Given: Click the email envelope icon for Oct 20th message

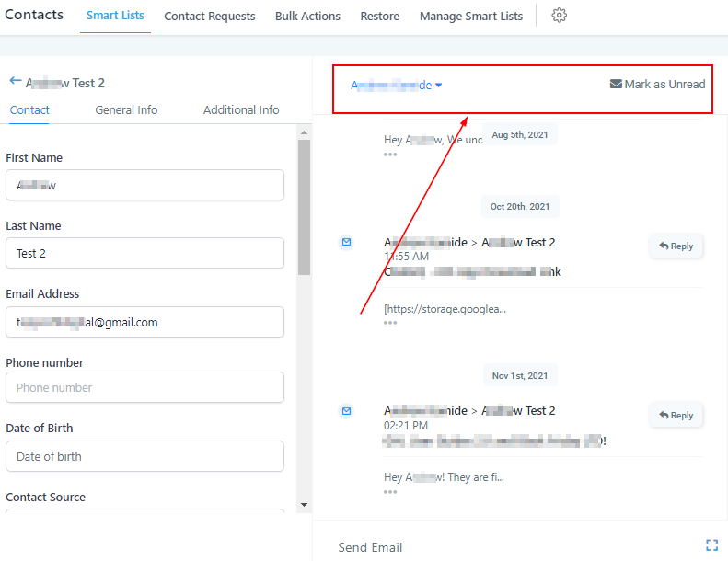Looking at the screenshot, I should click(346, 242).
